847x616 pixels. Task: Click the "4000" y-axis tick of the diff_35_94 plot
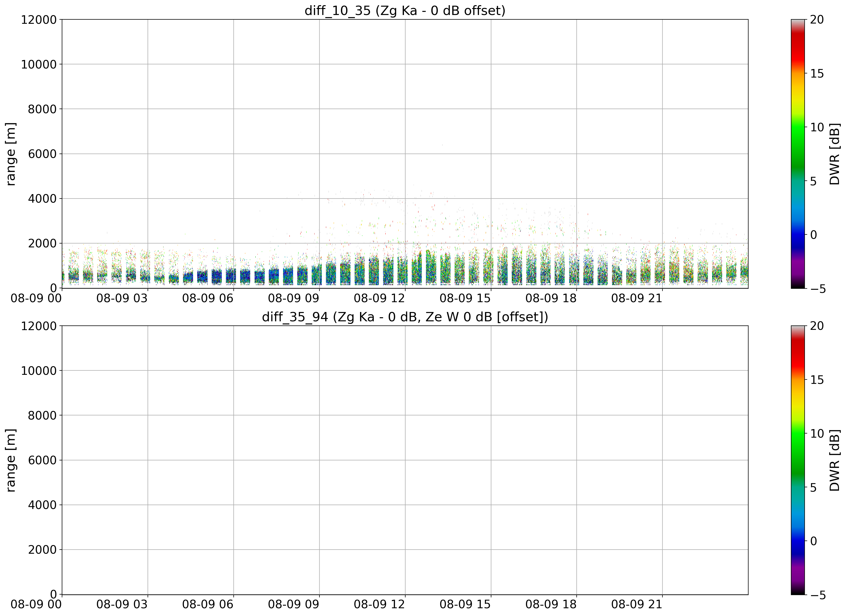tap(42, 505)
